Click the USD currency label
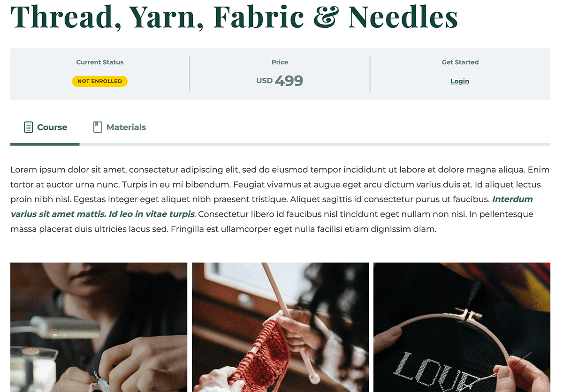Image resolution: width=563 pixels, height=392 pixels. pyautogui.click(x=265, y=81)
